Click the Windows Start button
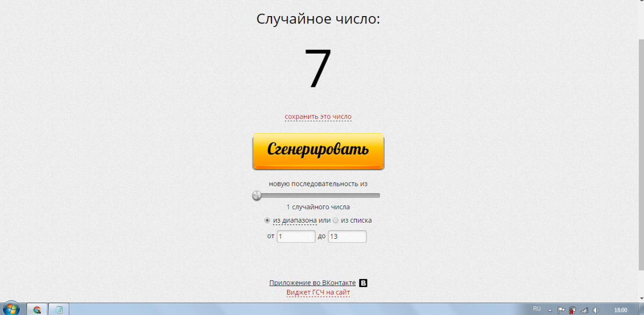 tap(11, 309)
